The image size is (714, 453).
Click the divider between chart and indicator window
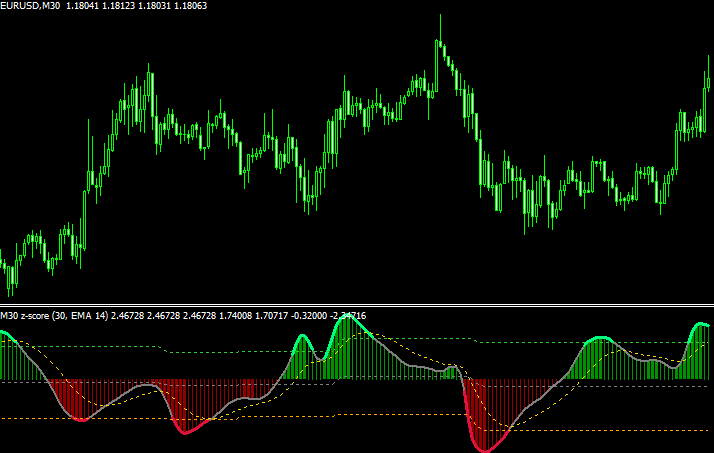pos(357,306)
